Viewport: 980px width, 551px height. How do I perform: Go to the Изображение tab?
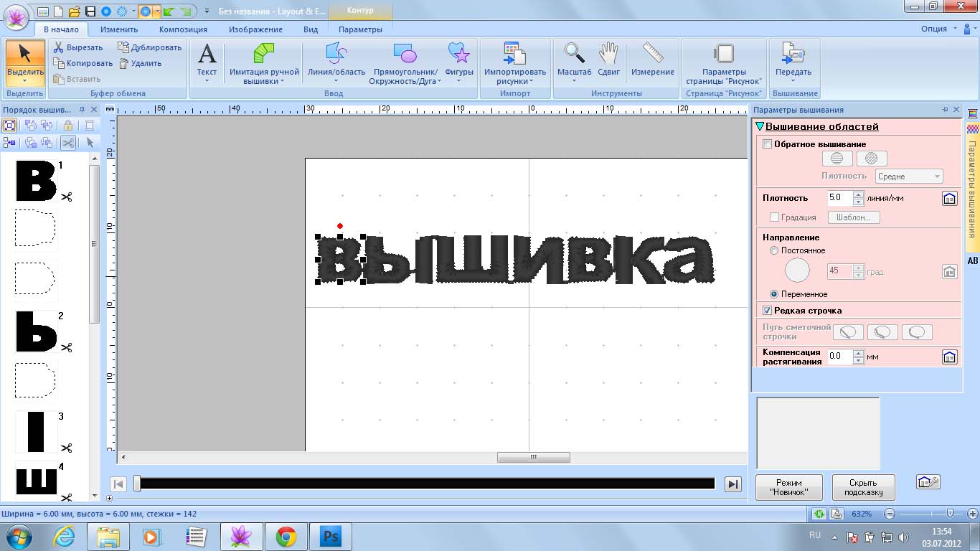point(255,29)
